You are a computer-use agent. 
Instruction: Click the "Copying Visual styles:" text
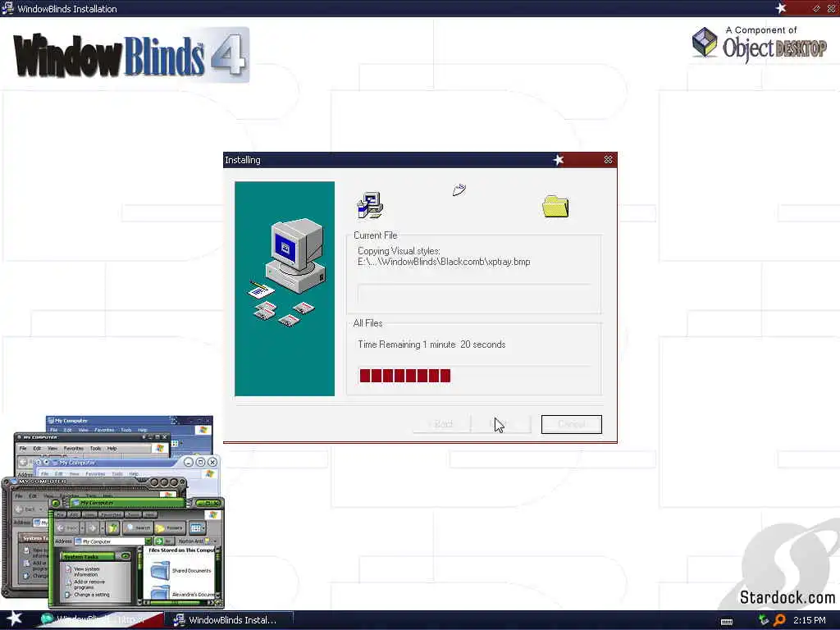coord(399,251)
